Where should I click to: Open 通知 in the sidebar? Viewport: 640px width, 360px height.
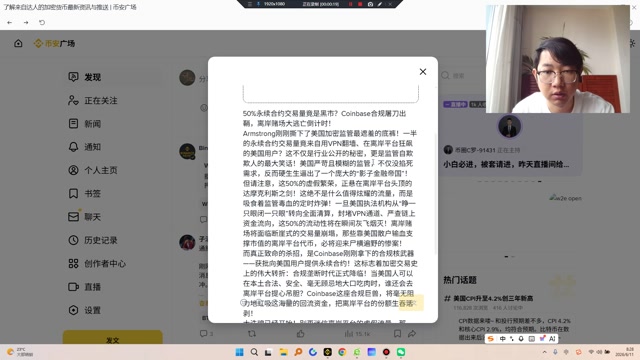pyautogui.click(x=114, y=147)
